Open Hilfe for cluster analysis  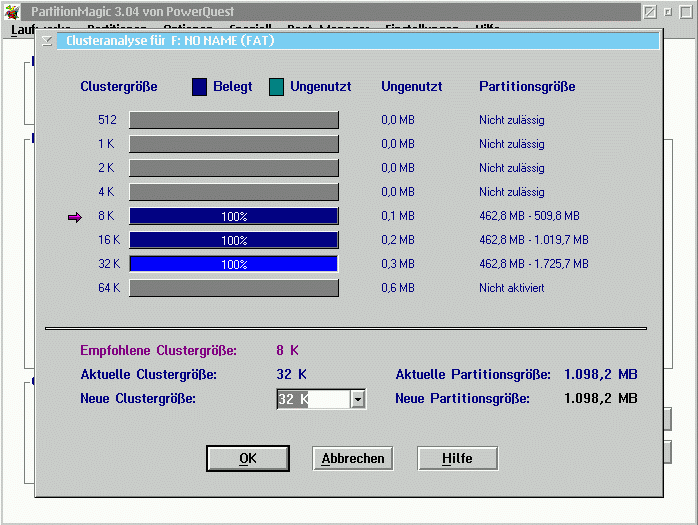point(457,458)
